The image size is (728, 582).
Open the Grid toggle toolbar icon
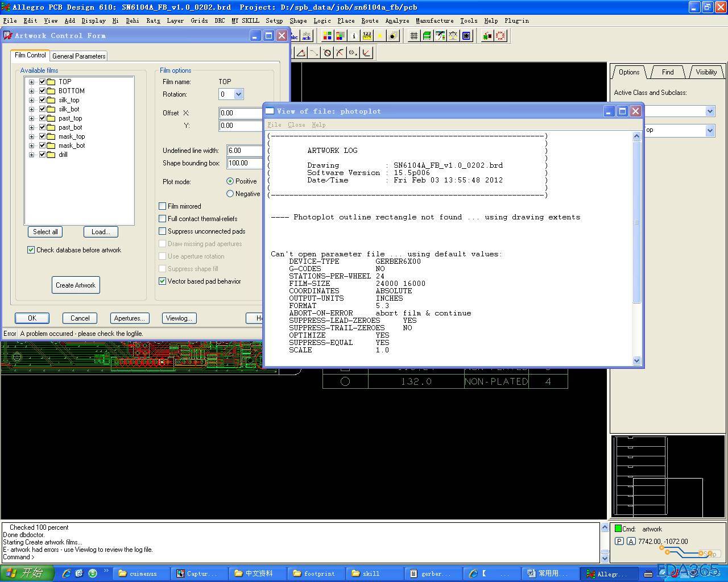pyautogui.click(x=413, y=36)
